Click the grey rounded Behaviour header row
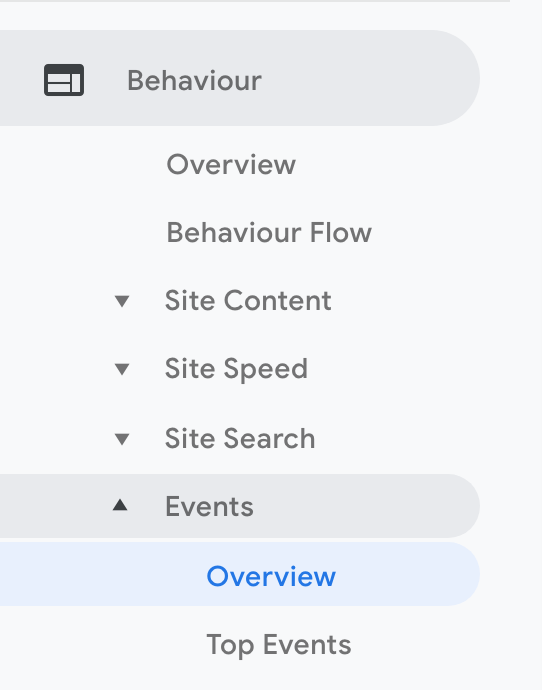This screenshot has height=690, width=542. pyautogui.click(x=240, y=78)
